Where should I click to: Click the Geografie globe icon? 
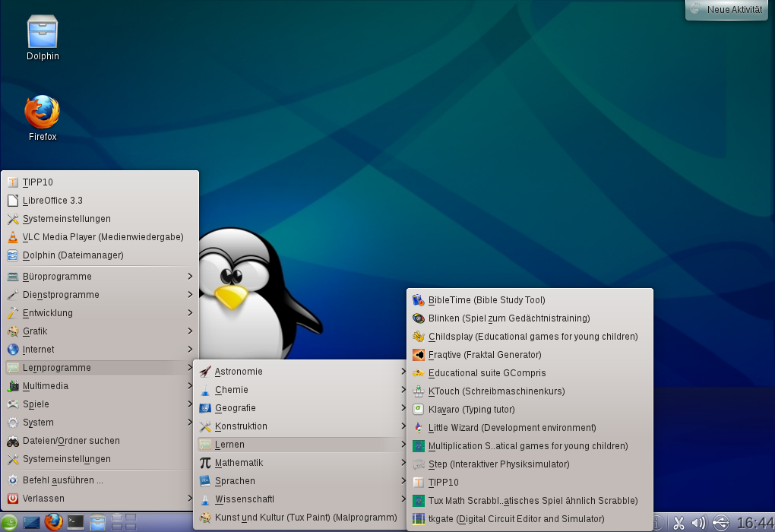point(205,408)
